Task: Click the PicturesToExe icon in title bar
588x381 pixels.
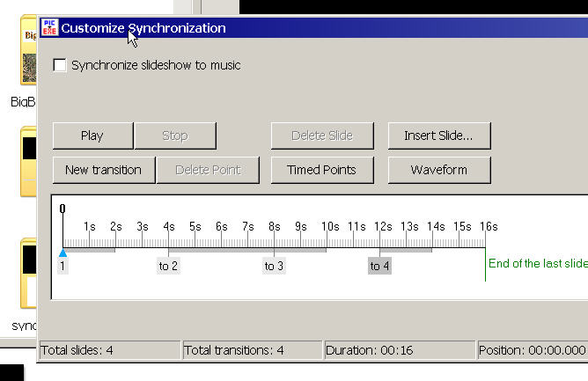Action: pyautogui.click(x=50, y=27)
